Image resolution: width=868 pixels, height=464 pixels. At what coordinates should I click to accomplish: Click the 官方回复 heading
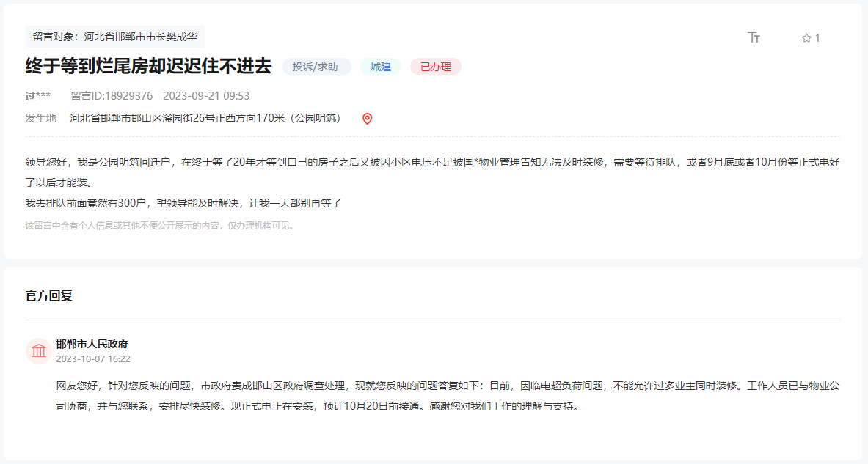click(x=48, y=296)
